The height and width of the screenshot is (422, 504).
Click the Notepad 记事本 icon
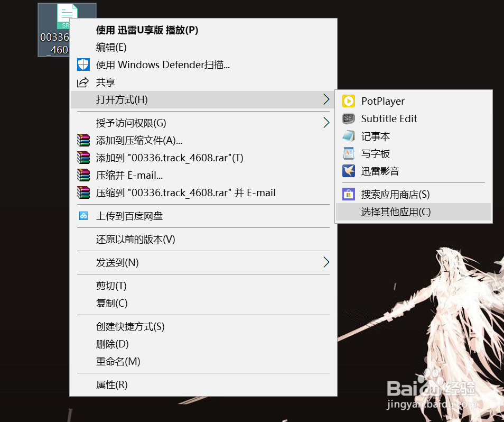coord(349,136)
